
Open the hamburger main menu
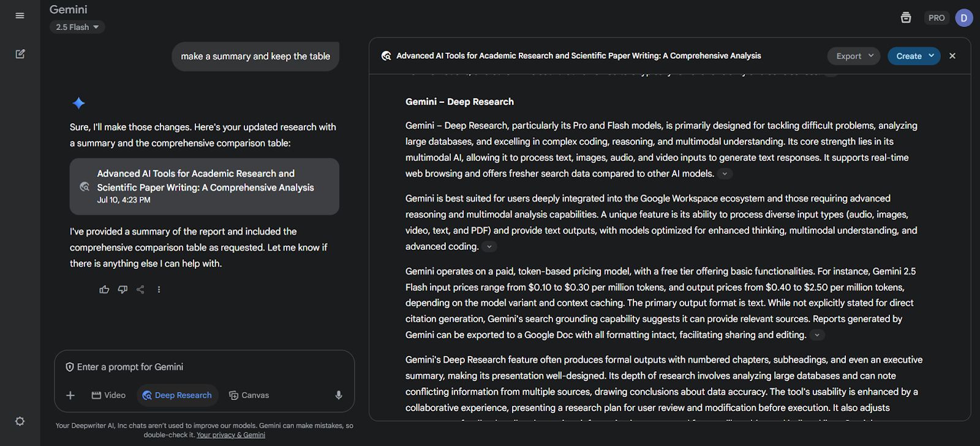pyautogui.click(x=20, y=15)
